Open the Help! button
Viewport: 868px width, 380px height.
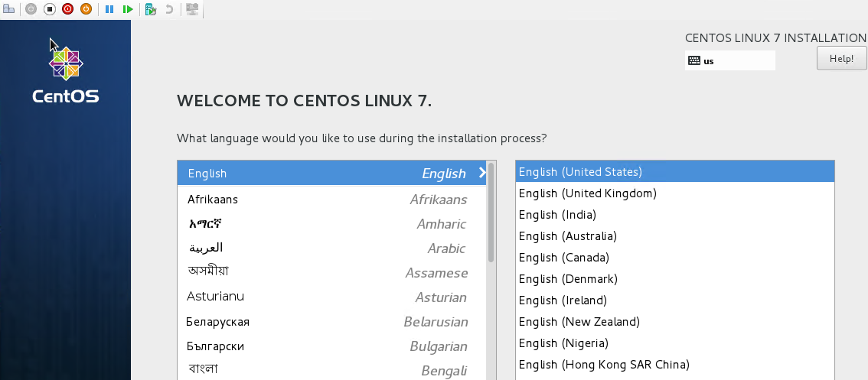[841, 58]
